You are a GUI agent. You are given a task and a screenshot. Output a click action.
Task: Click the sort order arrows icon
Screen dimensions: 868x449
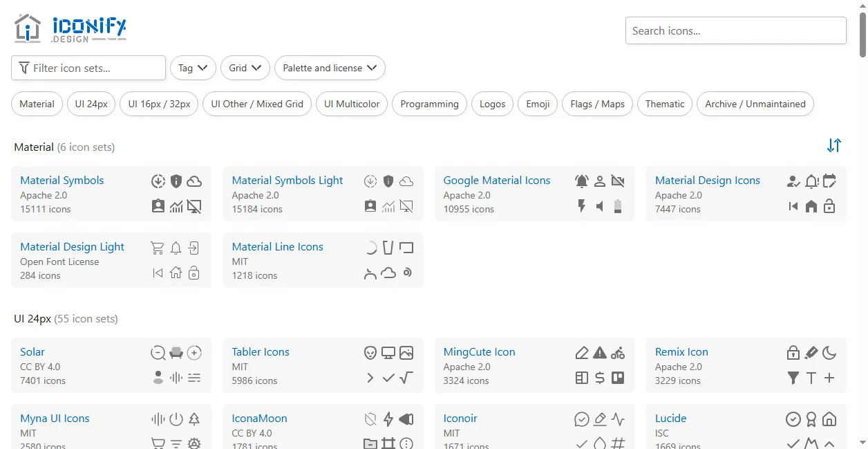(834, 145)
